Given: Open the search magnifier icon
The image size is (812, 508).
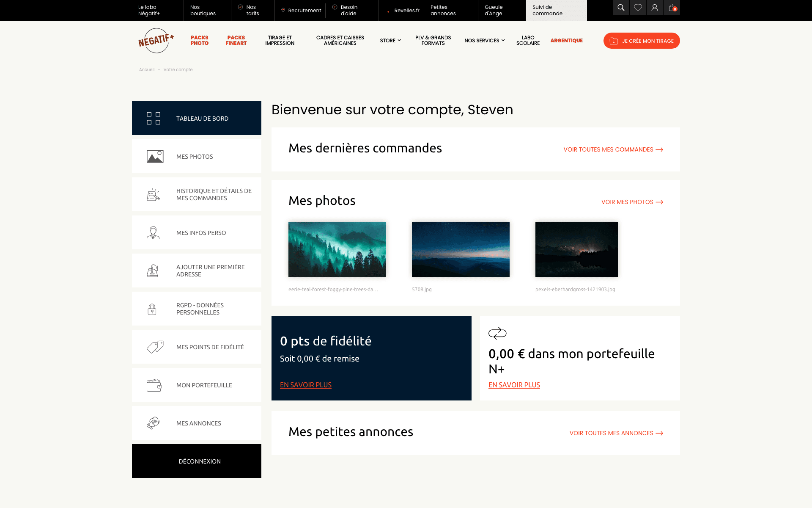Looking at the screenshot, I should 621,8.
